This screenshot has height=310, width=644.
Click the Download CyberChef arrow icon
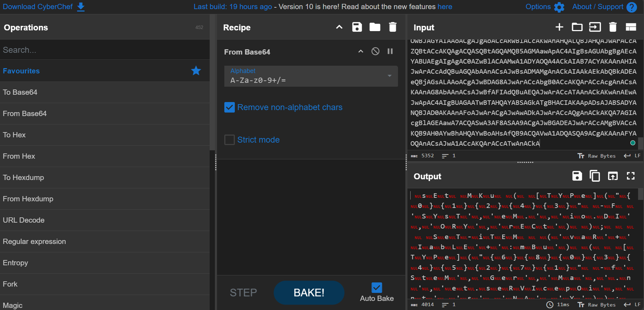(81, 7)
